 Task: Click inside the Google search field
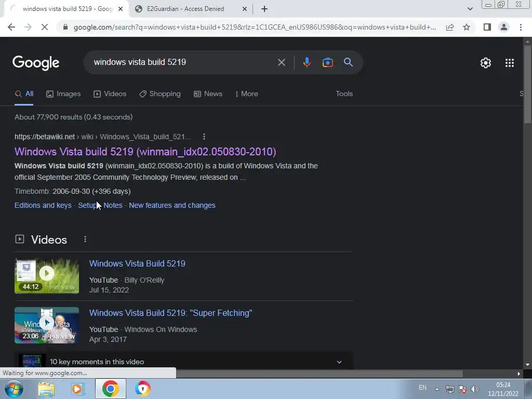(183, 62)
